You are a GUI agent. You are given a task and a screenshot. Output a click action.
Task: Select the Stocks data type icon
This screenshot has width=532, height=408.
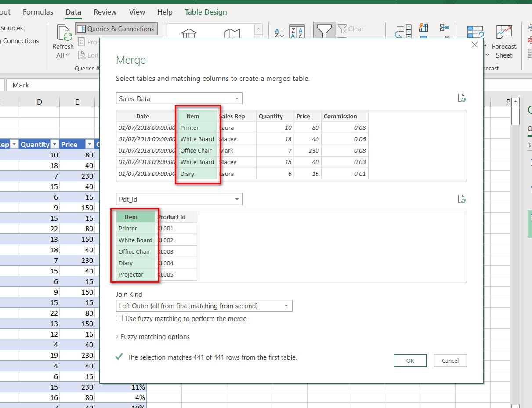pos(189,34)
